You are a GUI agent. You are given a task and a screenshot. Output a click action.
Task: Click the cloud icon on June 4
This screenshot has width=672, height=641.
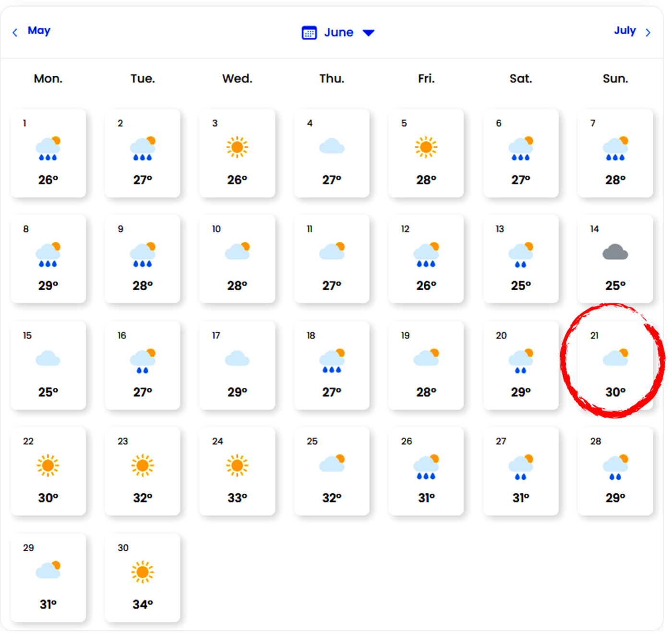(332, 146)
